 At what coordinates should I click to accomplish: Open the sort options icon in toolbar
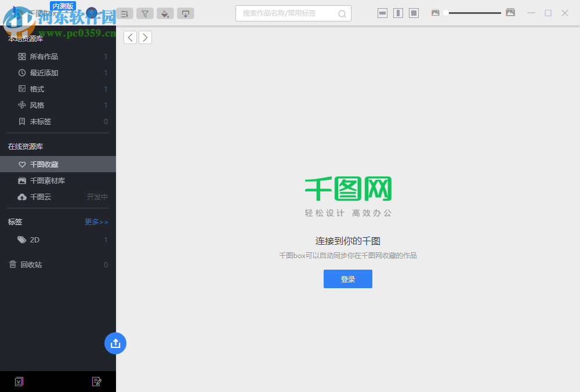(124, 13)
